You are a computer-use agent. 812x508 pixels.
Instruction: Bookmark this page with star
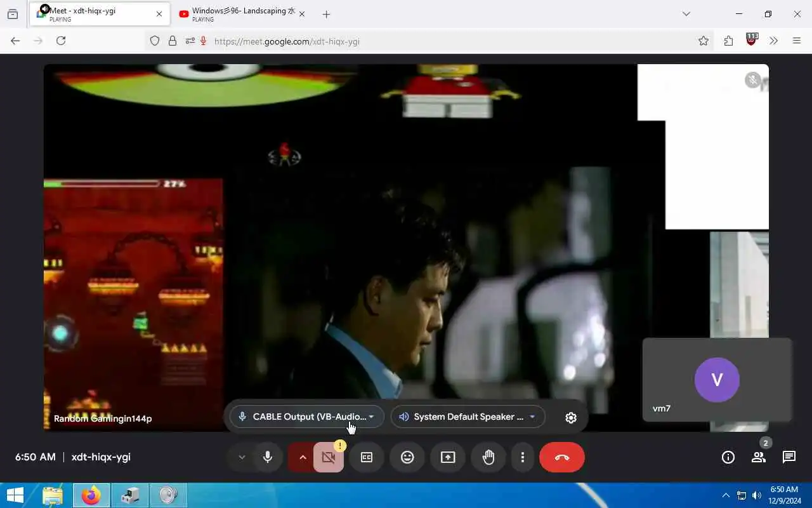coord(704,41)
